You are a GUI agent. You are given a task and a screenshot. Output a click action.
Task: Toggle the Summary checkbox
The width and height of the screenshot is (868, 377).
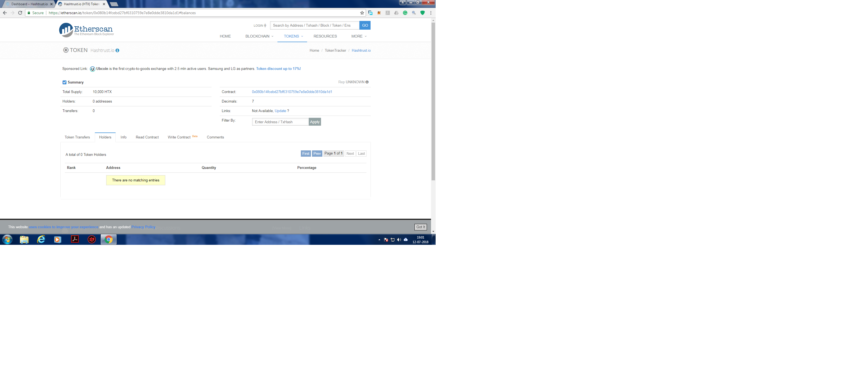tap(64, 82)
